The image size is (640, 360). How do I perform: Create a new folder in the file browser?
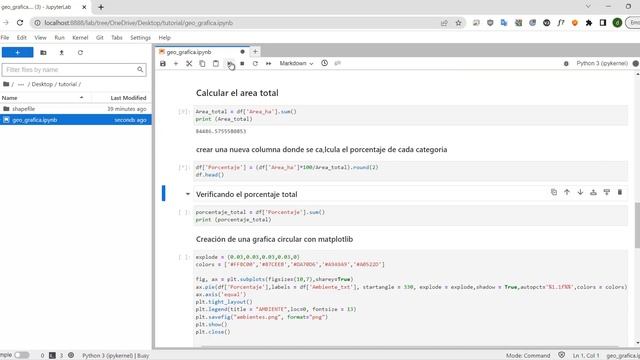pyautogui.click(x=43, y=53)
